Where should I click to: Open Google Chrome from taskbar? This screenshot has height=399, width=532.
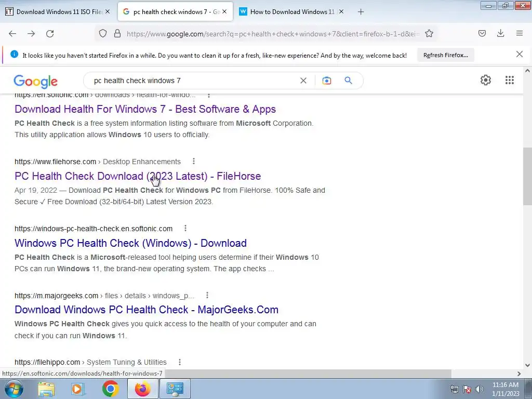pos(110,389)
